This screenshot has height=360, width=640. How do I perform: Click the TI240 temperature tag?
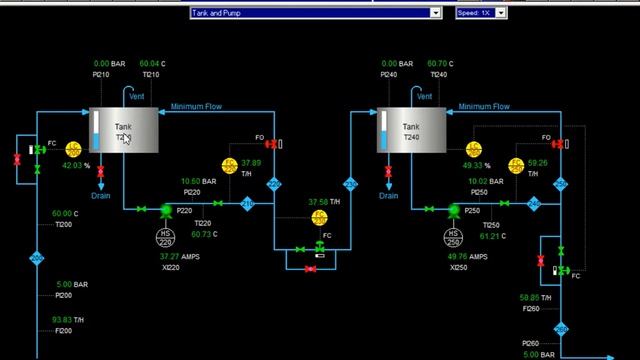point(439,75)
